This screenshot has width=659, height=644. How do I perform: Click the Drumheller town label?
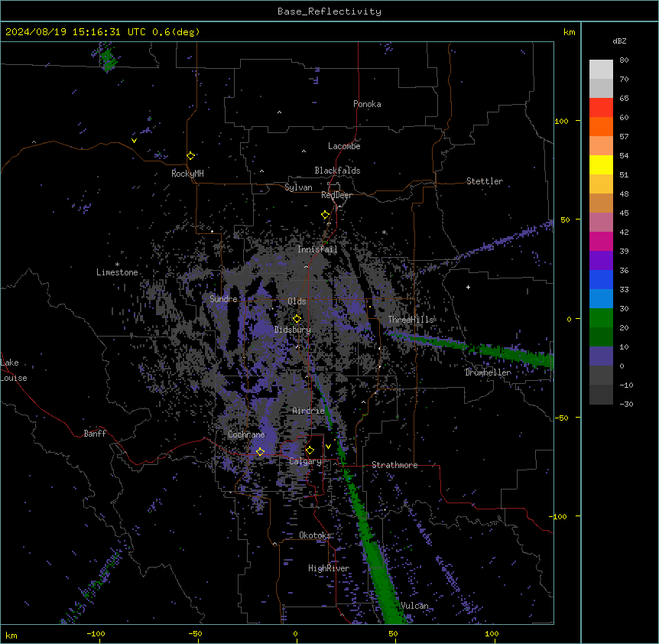pos(488,372)
